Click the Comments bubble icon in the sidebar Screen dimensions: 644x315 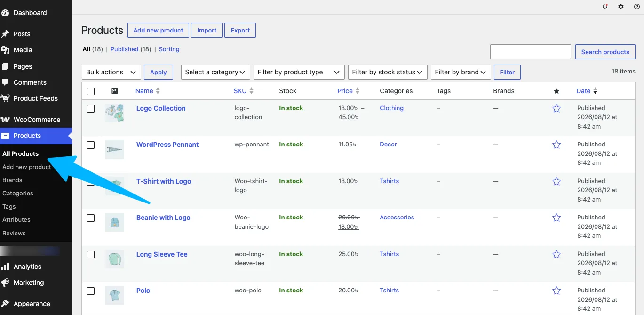pyautogui.click(x=5, y=82)
